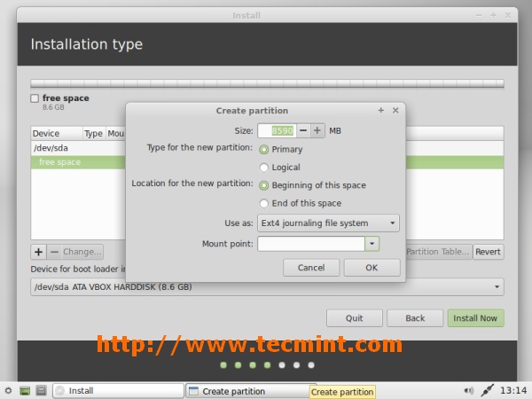This screenshot has height=399, width=532.
Task: Select the free space table row
Action: [78, 162]
